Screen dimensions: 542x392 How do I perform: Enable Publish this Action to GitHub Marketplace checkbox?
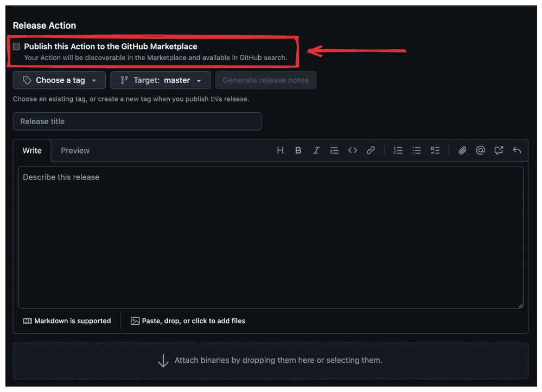[16, 46]
